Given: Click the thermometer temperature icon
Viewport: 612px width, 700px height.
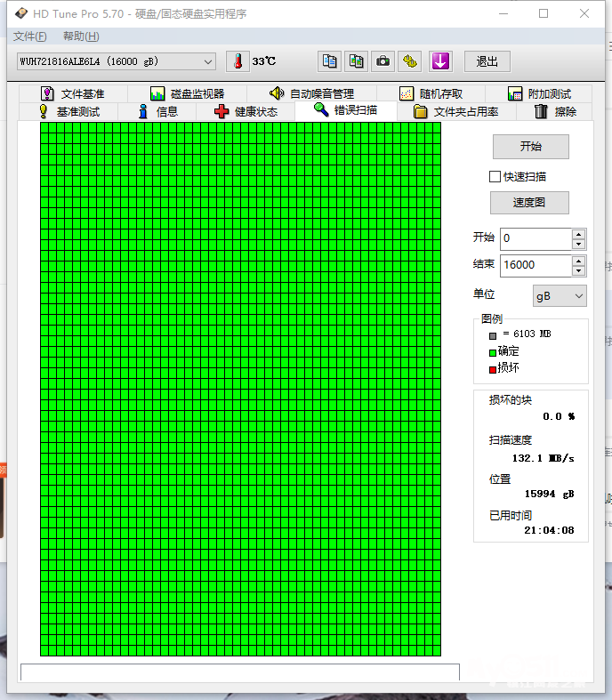Looking at the screenshot, I should click(238, 61).
